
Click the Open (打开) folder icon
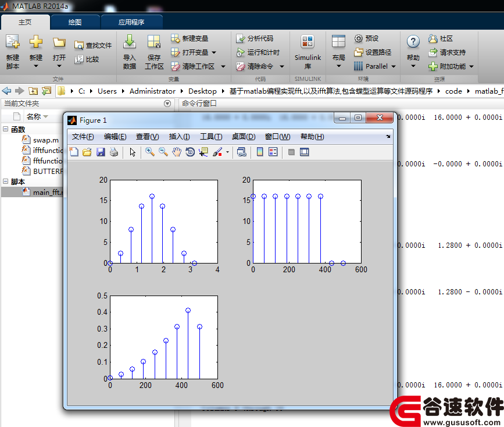pyautogui.click(x=59, y=42)
